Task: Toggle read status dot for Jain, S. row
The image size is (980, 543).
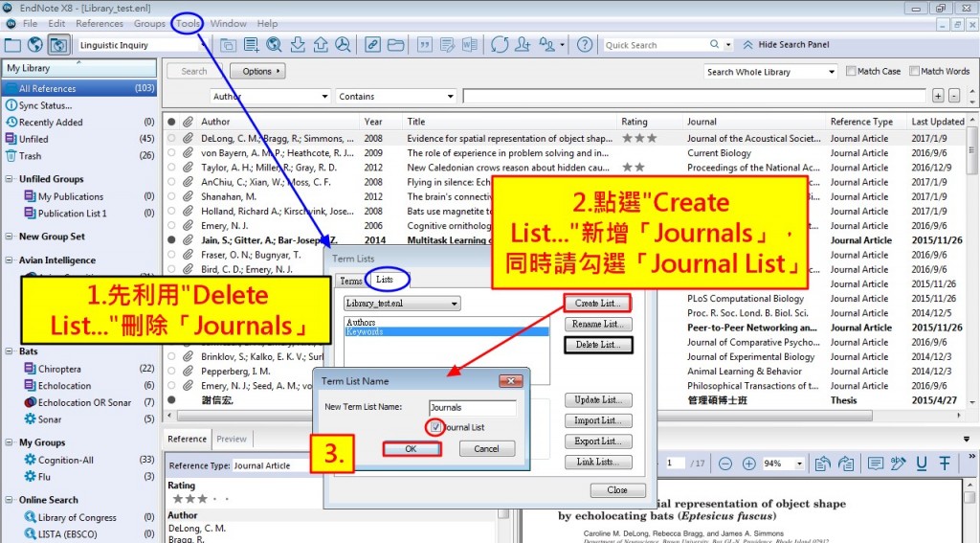Action: (x=171, y=240)
